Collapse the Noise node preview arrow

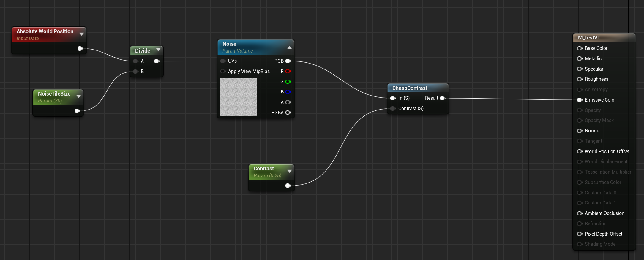tap(290, 47)
